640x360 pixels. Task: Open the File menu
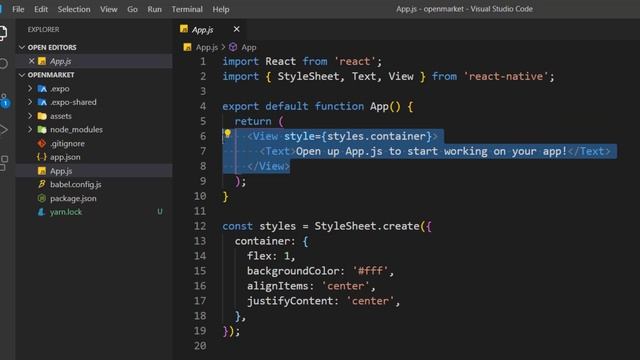[x=18, y=9]
